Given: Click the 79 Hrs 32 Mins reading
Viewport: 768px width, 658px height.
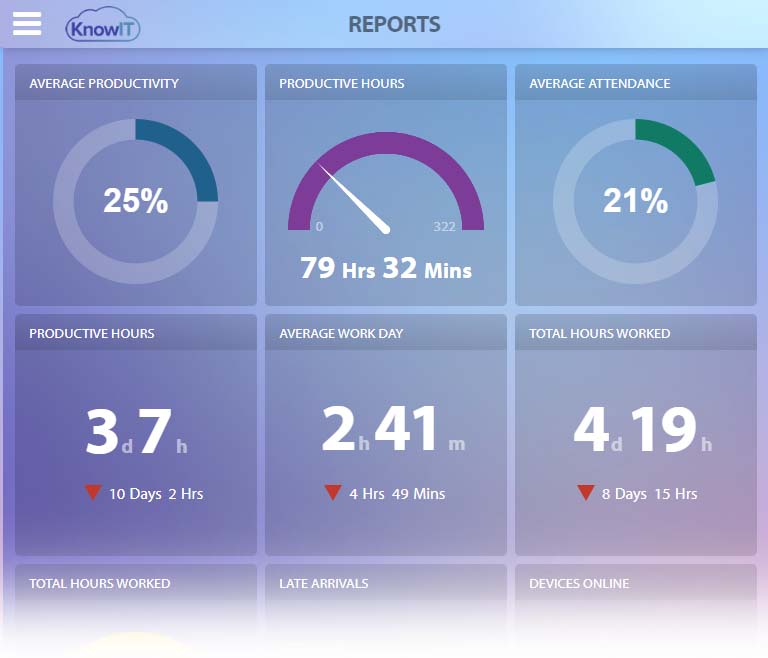Looking at the screenshot, I should tap(386, 268).
